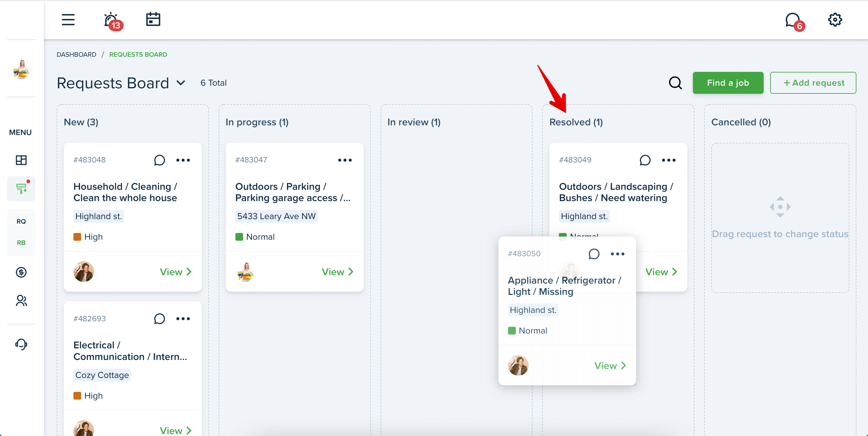Open the hamburger navigation menu

click(x=68, y=20)
